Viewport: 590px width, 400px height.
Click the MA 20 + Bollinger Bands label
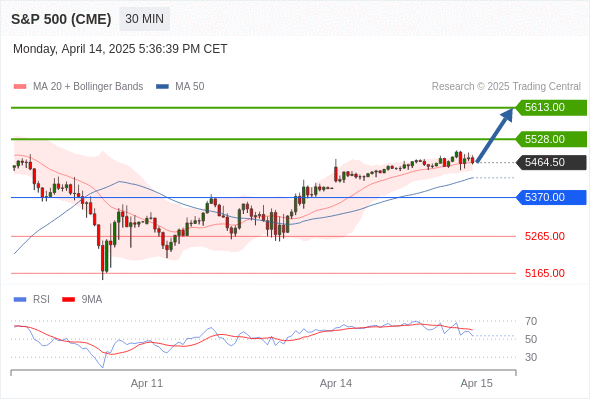(88, 87)
